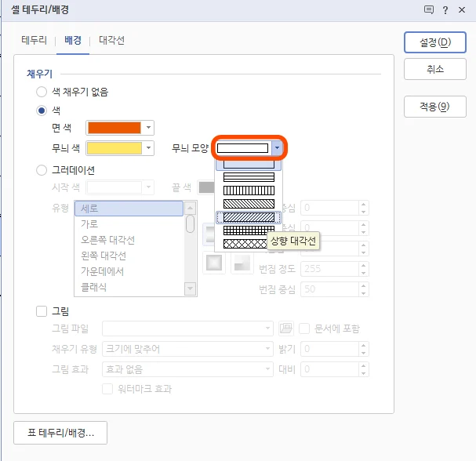This screenshot has width=476, height=461.
Task: Click the dialog help question mark icon
Action: pos(445,10)
